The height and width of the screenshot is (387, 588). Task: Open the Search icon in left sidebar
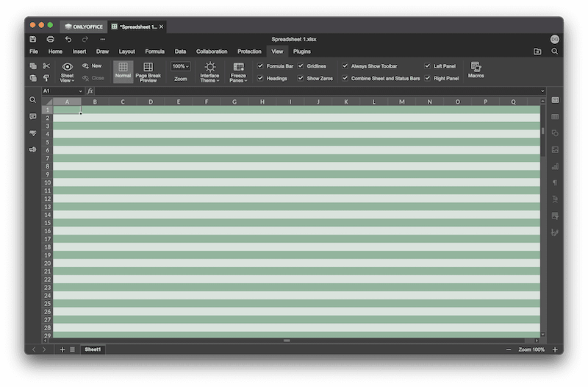point(33,100)
